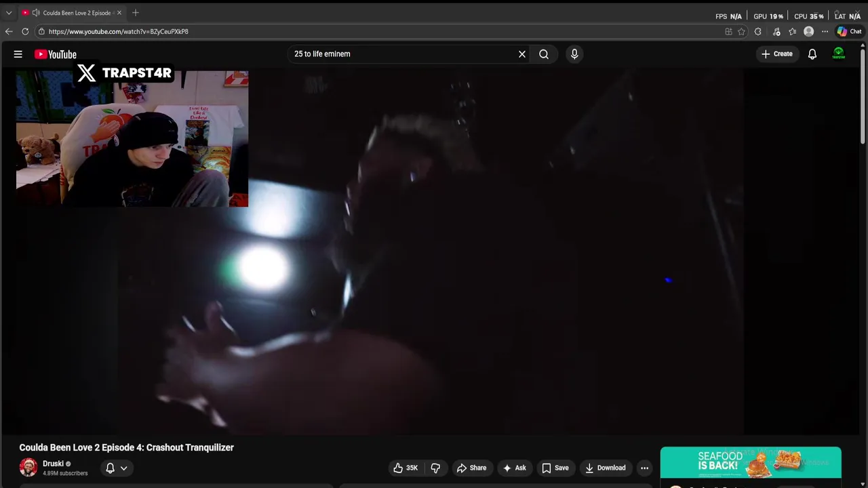The image size is (868, 488).
Task: Dislike the video
Action: 435,468
